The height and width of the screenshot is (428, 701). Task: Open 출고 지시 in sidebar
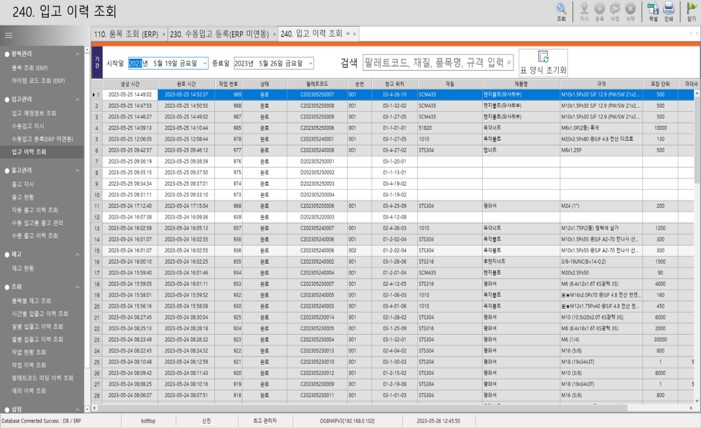[x=23, y=184]
